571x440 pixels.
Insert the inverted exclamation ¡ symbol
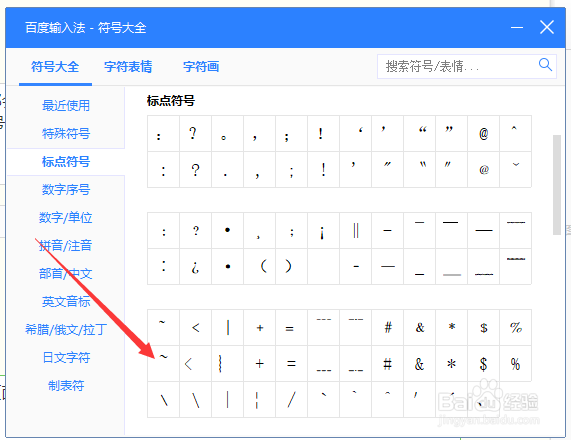coord(323,231)
